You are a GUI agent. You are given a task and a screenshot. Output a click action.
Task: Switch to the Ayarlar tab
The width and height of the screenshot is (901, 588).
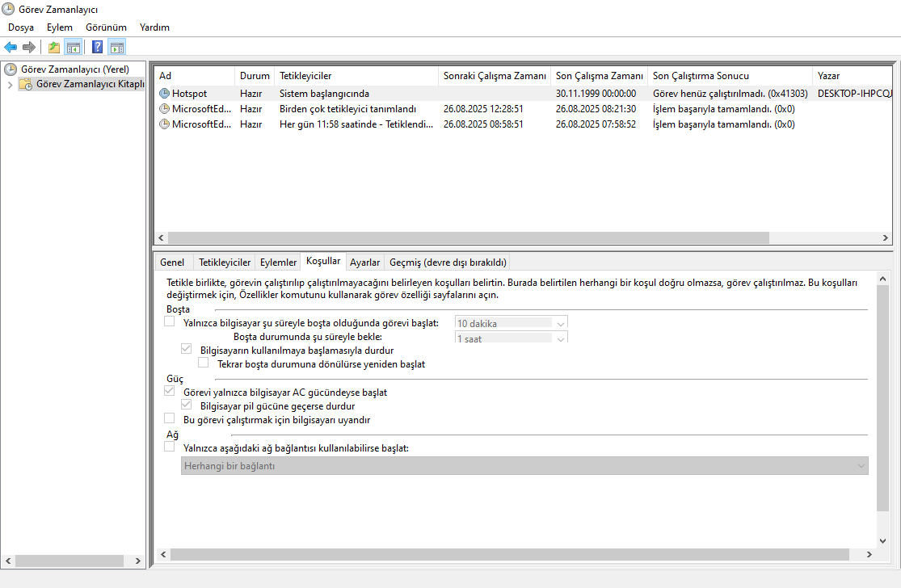365,262
